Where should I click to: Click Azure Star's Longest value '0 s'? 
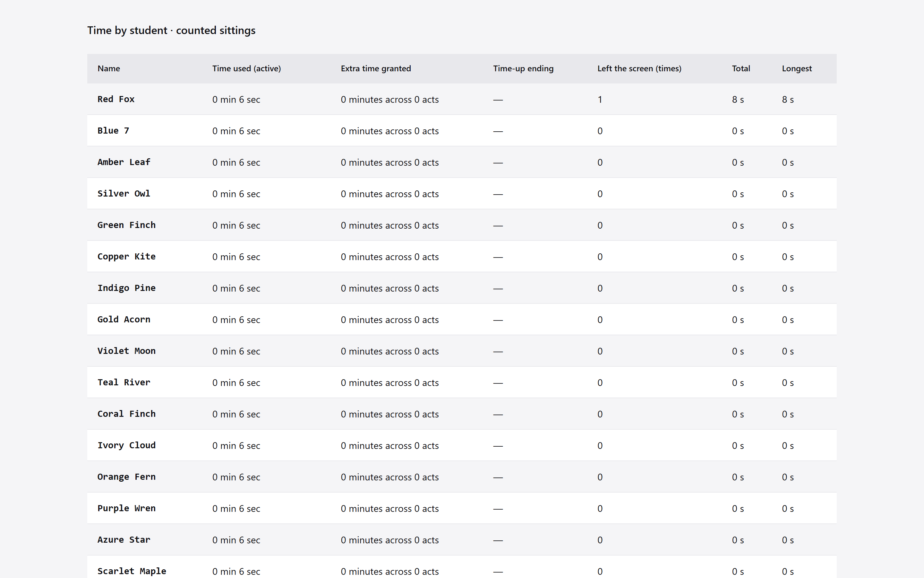point(788,540)
